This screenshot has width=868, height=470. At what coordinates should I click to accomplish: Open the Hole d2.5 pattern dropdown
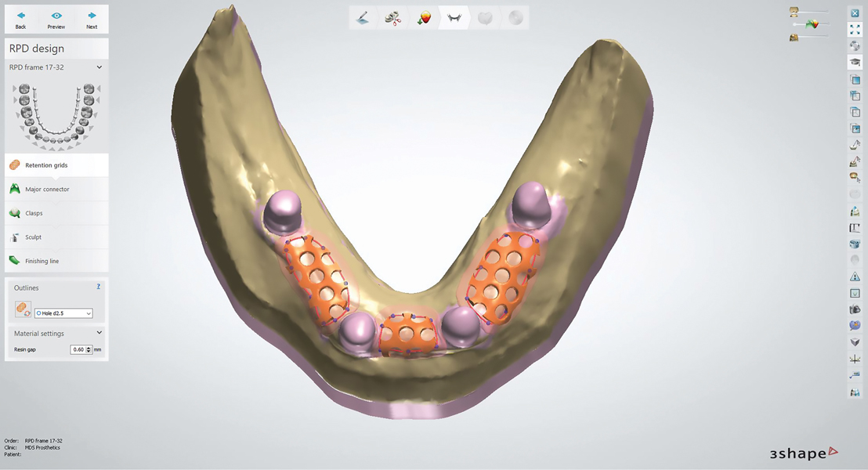pos(63,313)
